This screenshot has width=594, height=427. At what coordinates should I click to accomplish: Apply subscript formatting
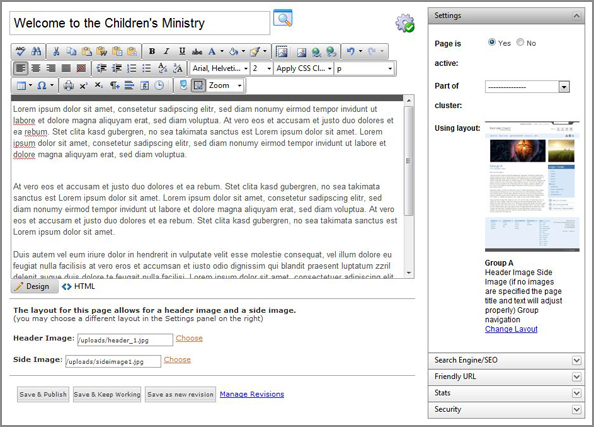click(x=98, y=86)
